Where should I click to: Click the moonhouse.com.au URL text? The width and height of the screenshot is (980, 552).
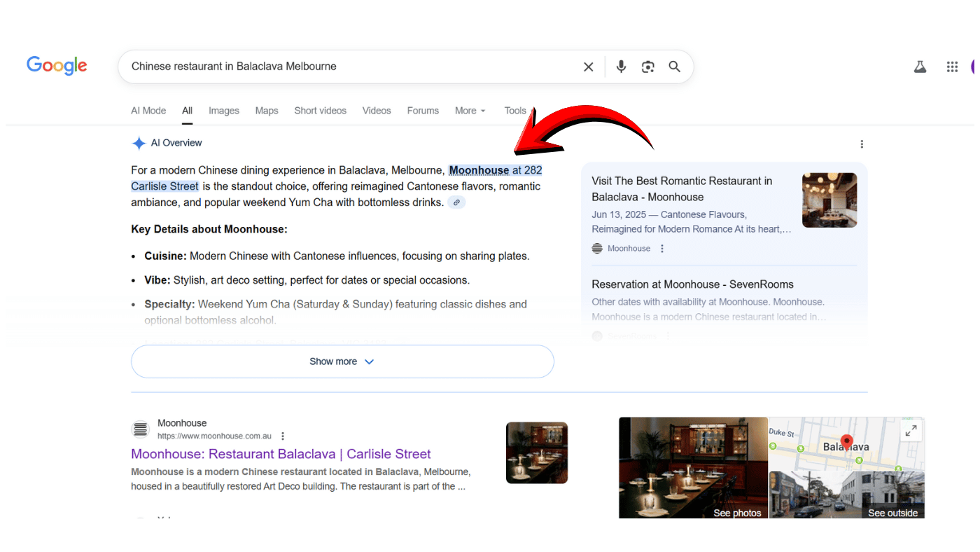(x=214, y=436)
